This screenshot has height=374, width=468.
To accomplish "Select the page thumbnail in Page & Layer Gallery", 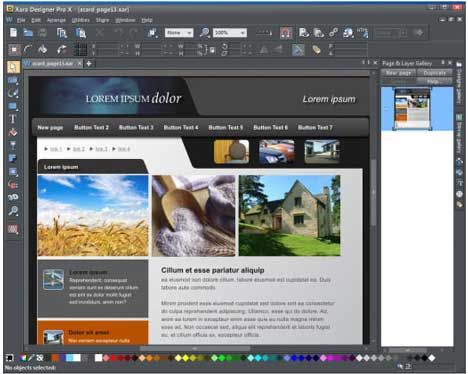I will tap(412, 109).
